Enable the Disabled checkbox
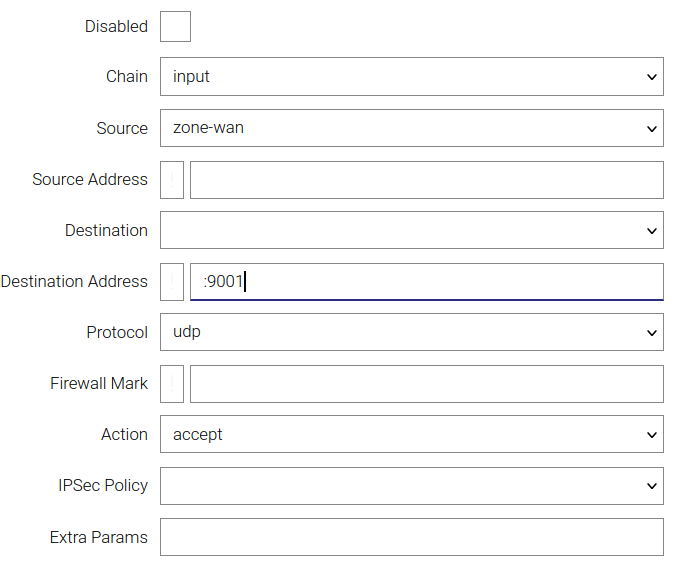681x575 pixels. pos(175,27)
